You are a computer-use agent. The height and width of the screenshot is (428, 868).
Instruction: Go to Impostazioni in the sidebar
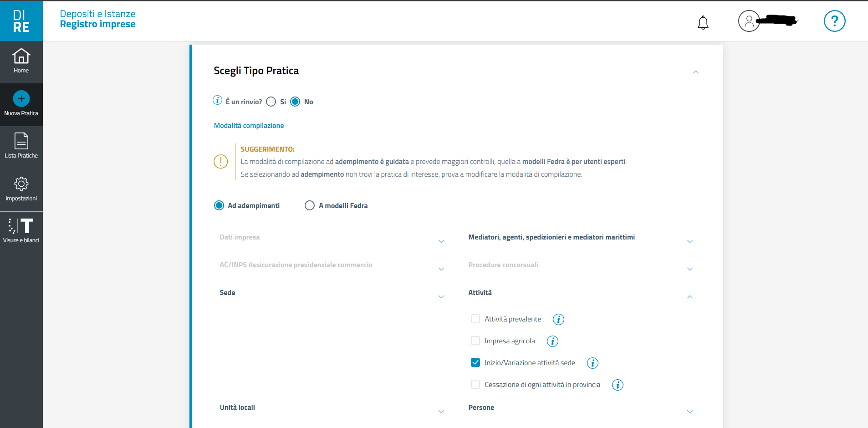(21, 189)
